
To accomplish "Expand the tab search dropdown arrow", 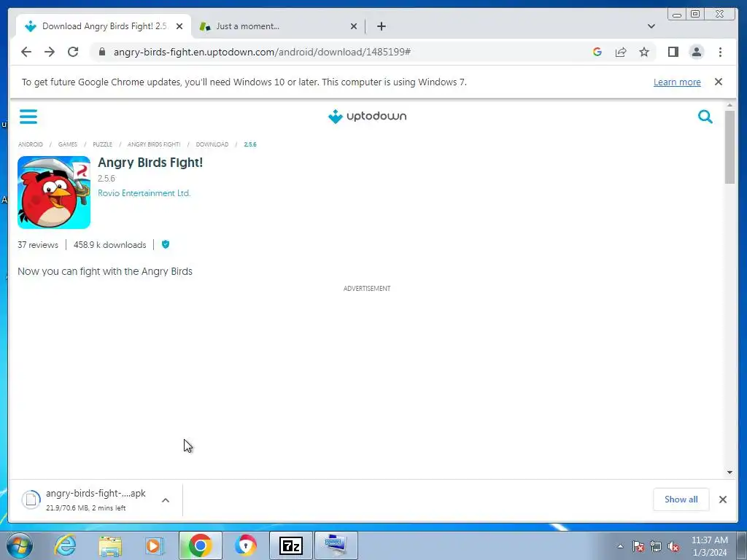I will pyautogui.click(x=651, y=26).
